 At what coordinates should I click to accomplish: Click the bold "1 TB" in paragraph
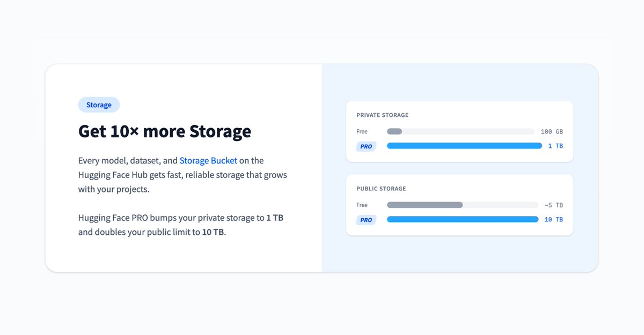click(x=275, y=218)
